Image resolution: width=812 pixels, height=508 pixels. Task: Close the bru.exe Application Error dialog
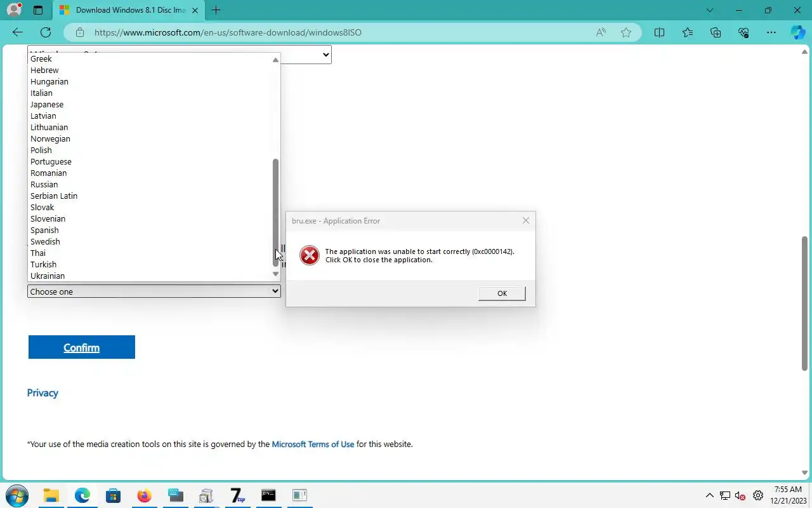(526, 220)
